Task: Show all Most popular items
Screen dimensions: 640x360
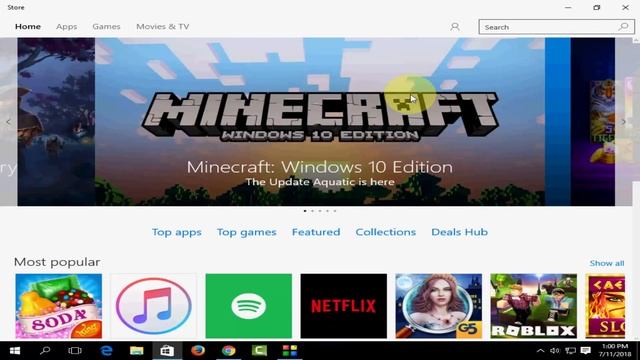Action: (x=607, y=263)
